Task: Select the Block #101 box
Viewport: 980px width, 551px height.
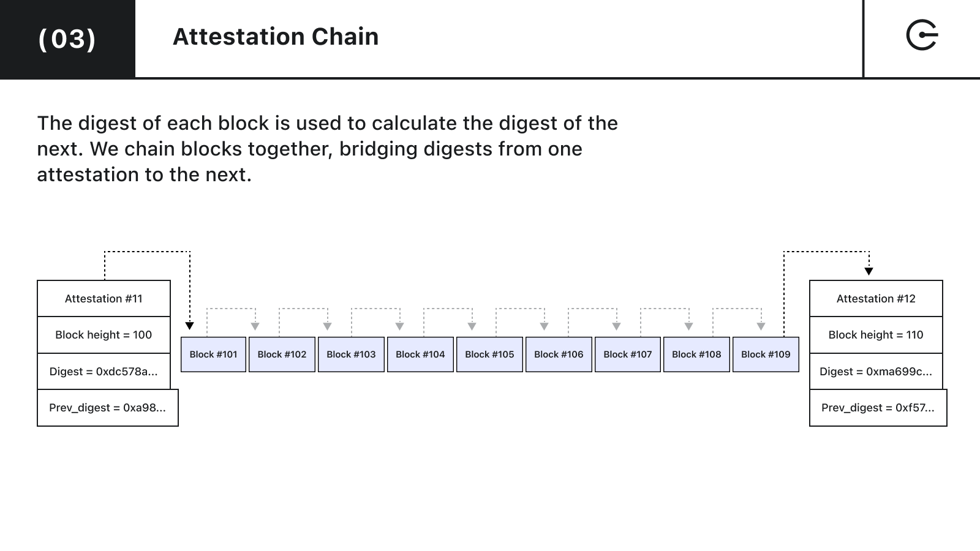Action: coord(213,354)
